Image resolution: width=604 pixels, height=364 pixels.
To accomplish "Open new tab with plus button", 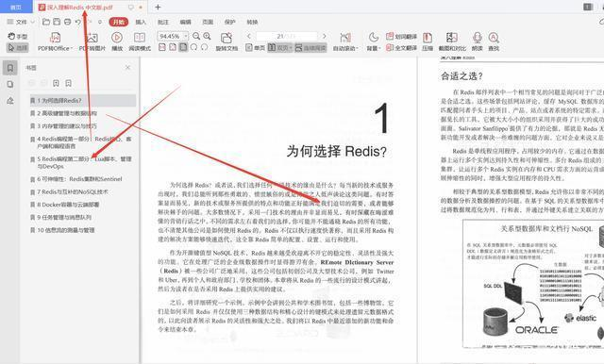I will (158, 7).
